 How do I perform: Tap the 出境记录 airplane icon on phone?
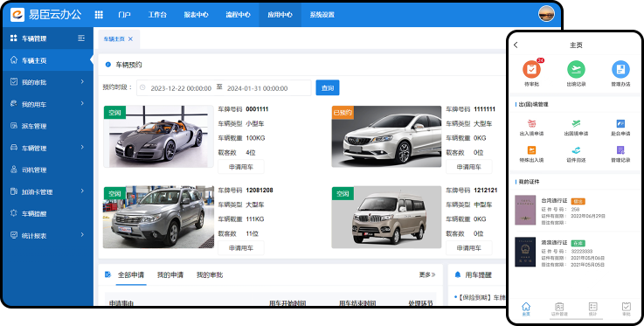pos(576,69)
